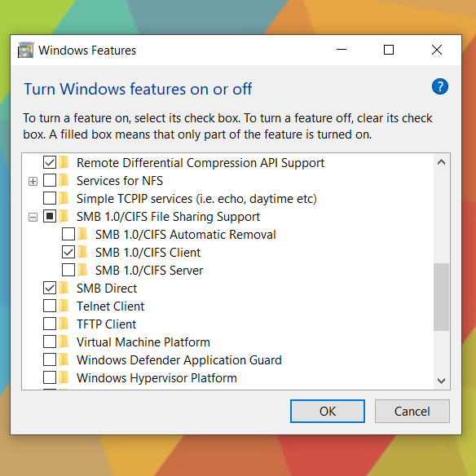Click the Cancel button
Screen dimensions: 476x476
pyautogui.click(x=412, y=411)
